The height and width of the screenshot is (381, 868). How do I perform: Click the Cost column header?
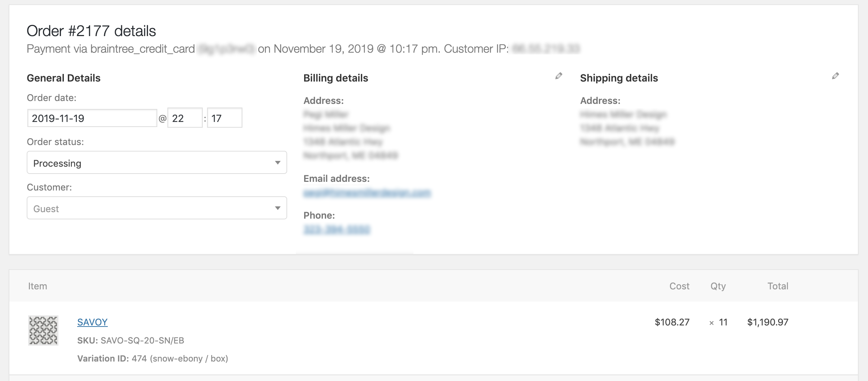680,286
